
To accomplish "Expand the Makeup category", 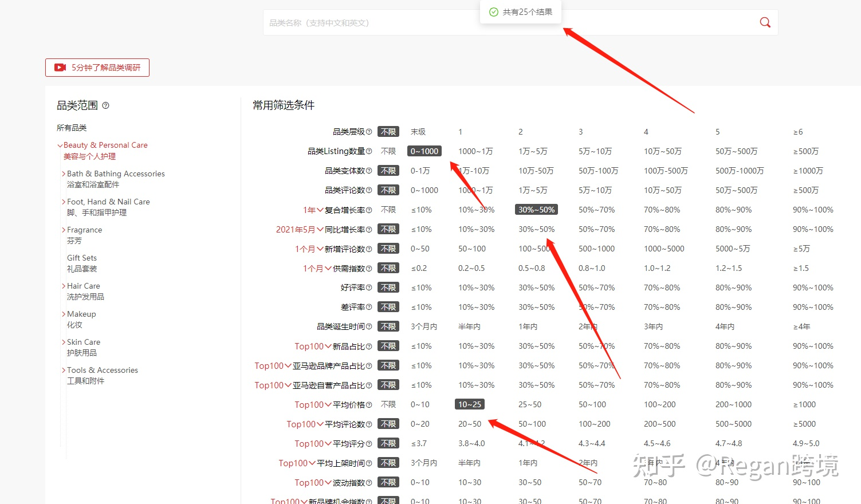I will [63, 313].
